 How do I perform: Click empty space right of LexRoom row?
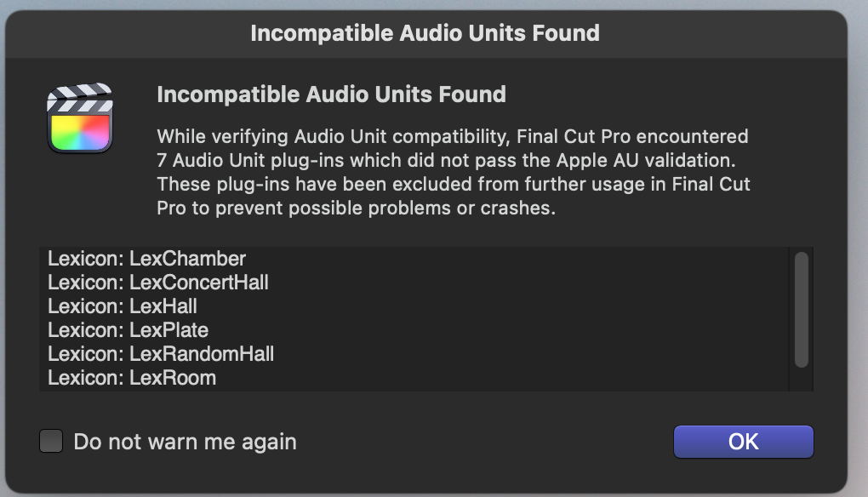tap(511, 377)
